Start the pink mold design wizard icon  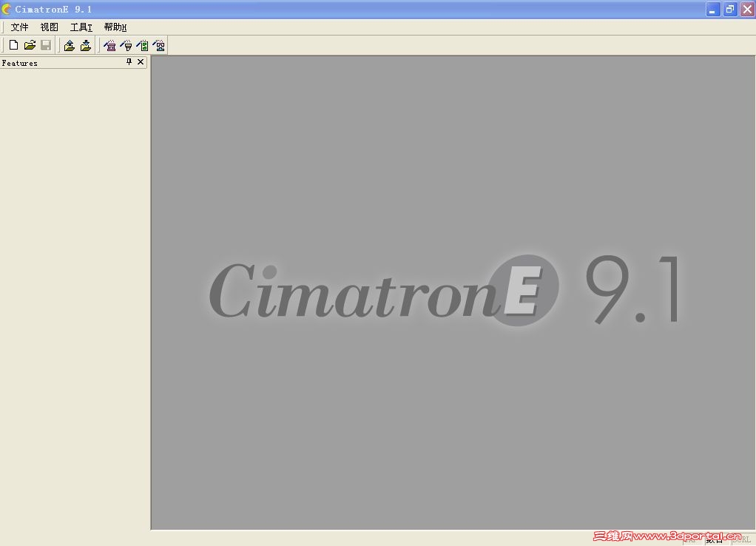coord(110,45)
